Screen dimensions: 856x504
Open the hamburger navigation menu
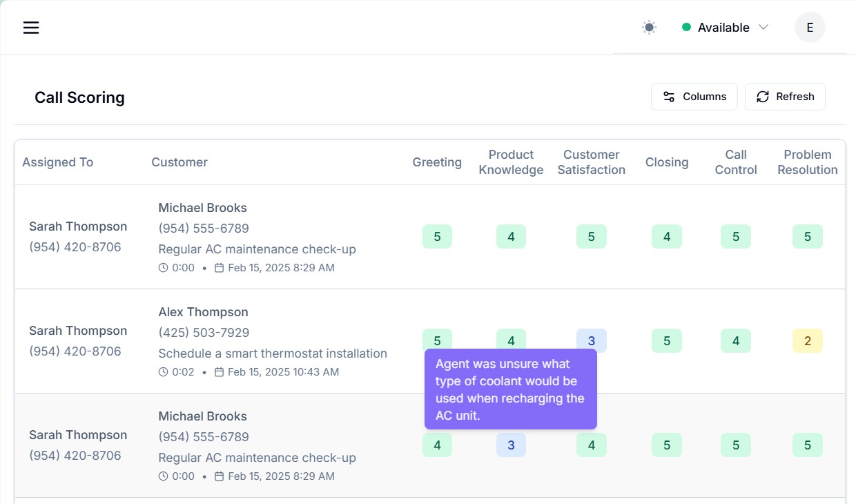click(31, 28)
